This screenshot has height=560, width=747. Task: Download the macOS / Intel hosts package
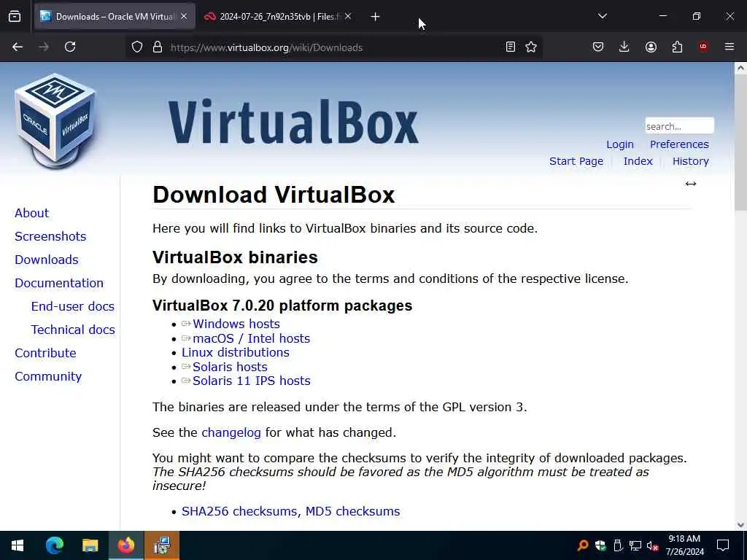pyautogui.click(x=251, y=338)
